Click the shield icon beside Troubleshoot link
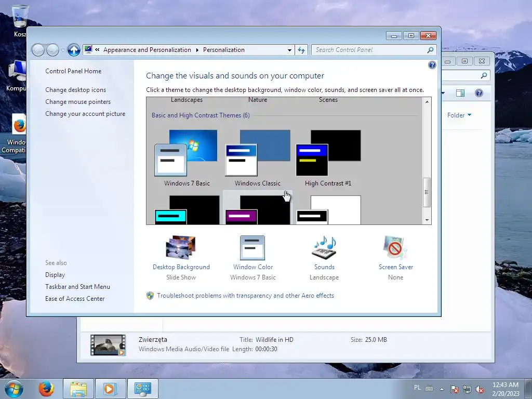 pyautogui.click(x=150, y=296)
